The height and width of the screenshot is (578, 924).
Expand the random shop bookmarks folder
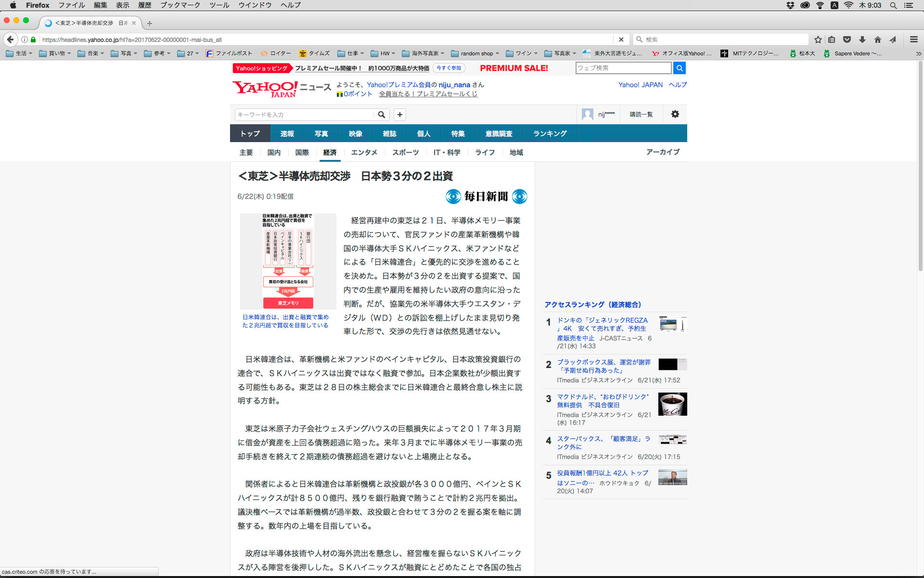pyautogui.click(x=476, y=53)
